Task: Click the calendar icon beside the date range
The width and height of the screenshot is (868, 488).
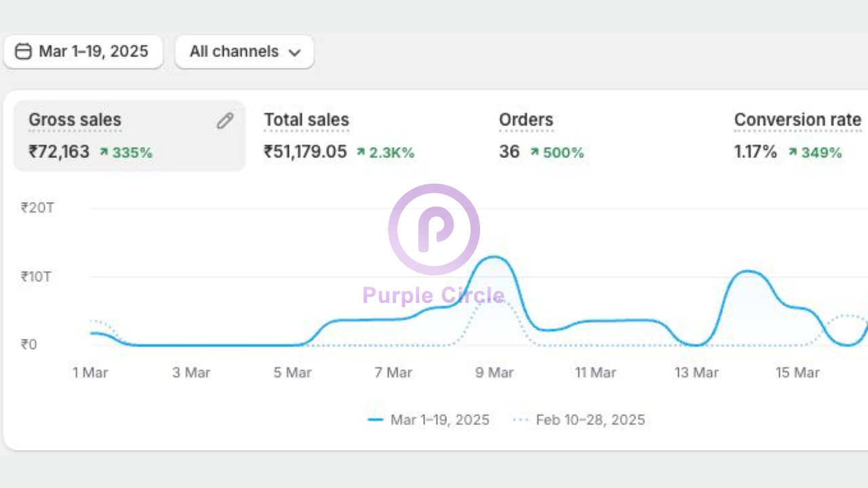Action: click(x=24, y=52)
